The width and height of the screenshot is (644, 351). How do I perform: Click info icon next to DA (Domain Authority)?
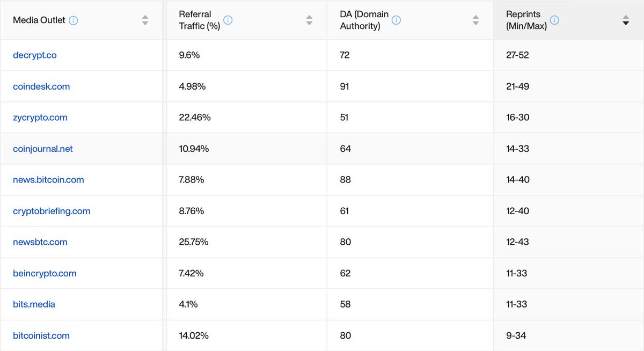click(x=396, y=20)
